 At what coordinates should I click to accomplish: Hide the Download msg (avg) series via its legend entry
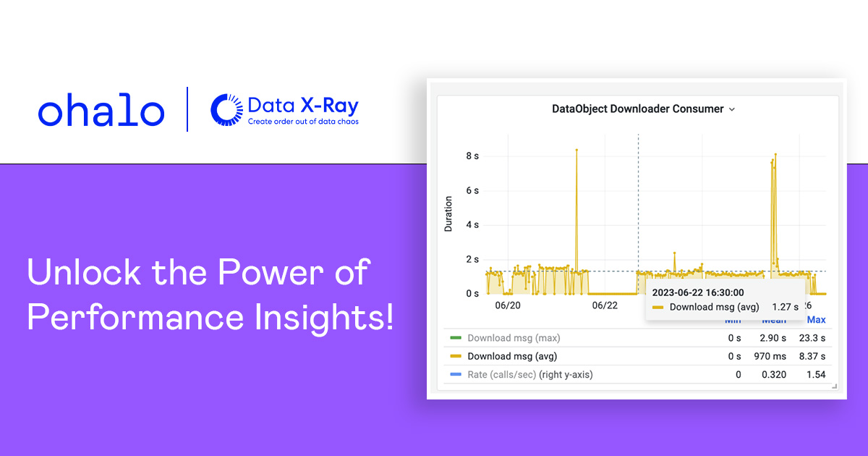[514, 356]
